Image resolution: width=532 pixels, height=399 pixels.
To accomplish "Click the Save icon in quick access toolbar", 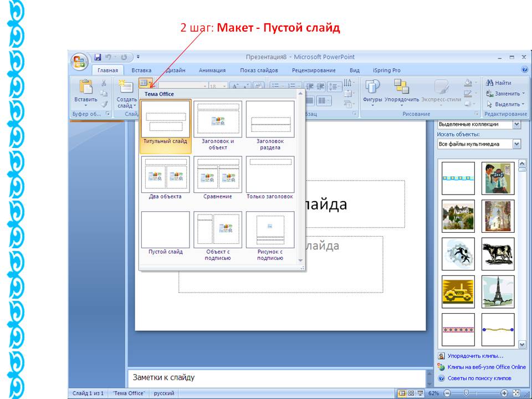I will click(98, 57).
